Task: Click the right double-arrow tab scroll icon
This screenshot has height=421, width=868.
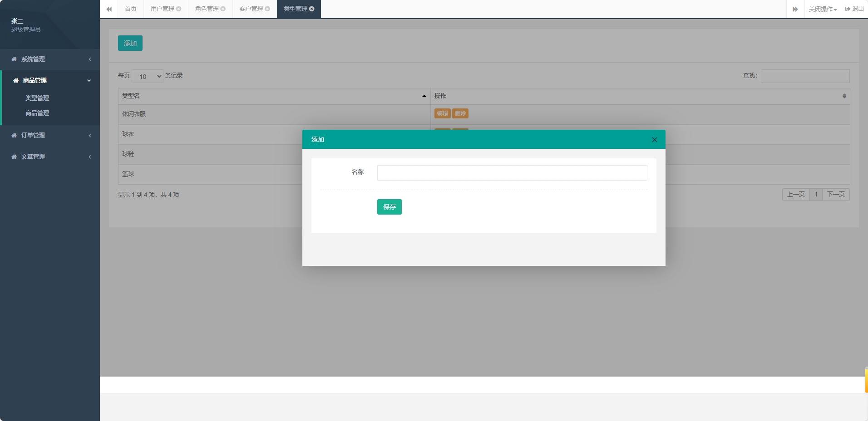Action: [795, 9]
